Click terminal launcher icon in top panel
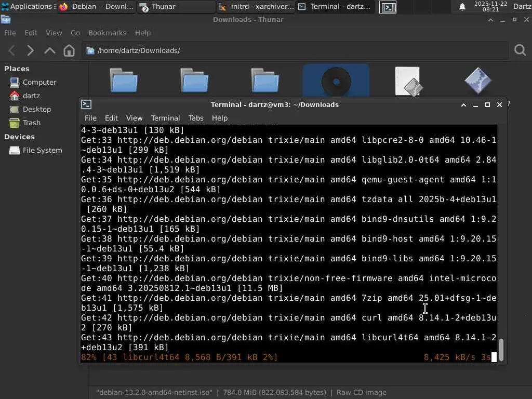532x399 pixels. [x=388, y=7]
